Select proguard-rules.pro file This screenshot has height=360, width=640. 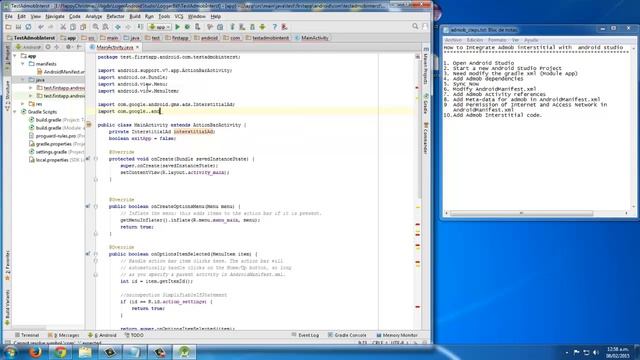click(56, 136)
